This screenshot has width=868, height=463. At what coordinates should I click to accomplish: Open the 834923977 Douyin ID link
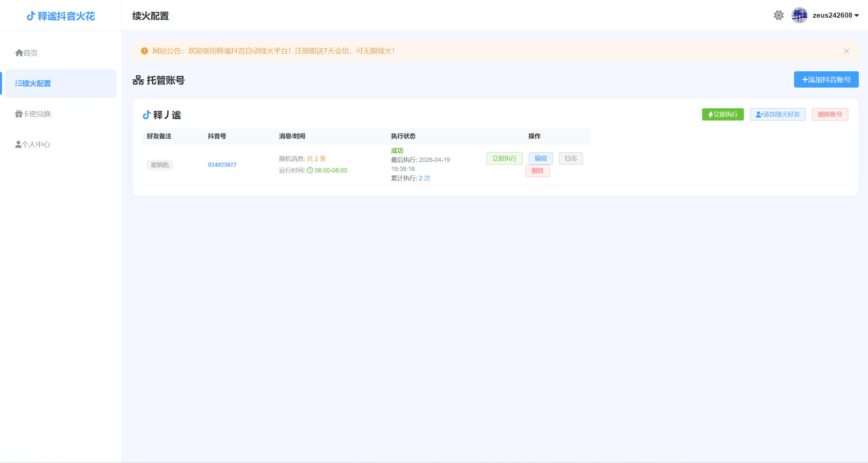pos(222,165)
